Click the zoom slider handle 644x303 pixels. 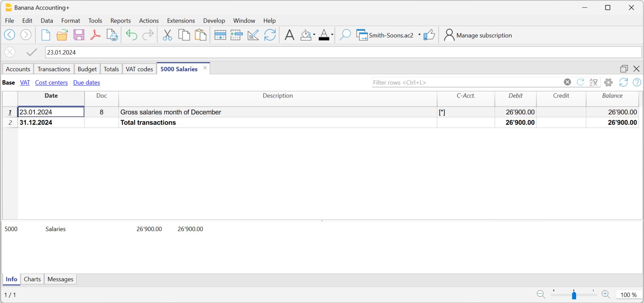[574, 295]
